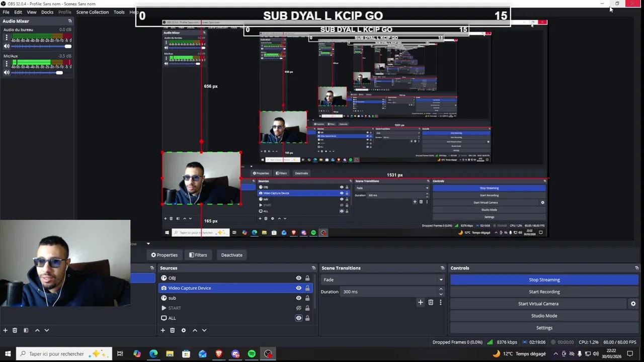This screenshot has width=644, height=362.
Task: Hide the Video Capture Device source
Action: [x=299, y=288]
